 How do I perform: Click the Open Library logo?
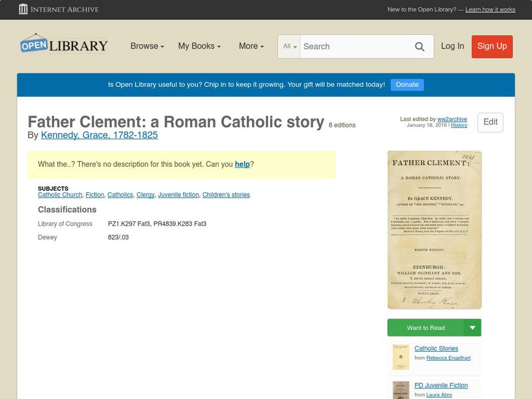63,44
